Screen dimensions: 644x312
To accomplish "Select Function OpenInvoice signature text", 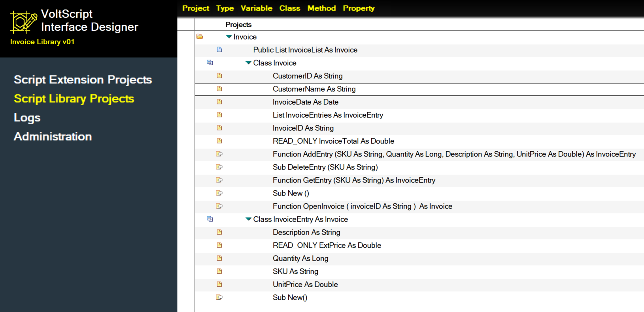I will pos(363,206).
